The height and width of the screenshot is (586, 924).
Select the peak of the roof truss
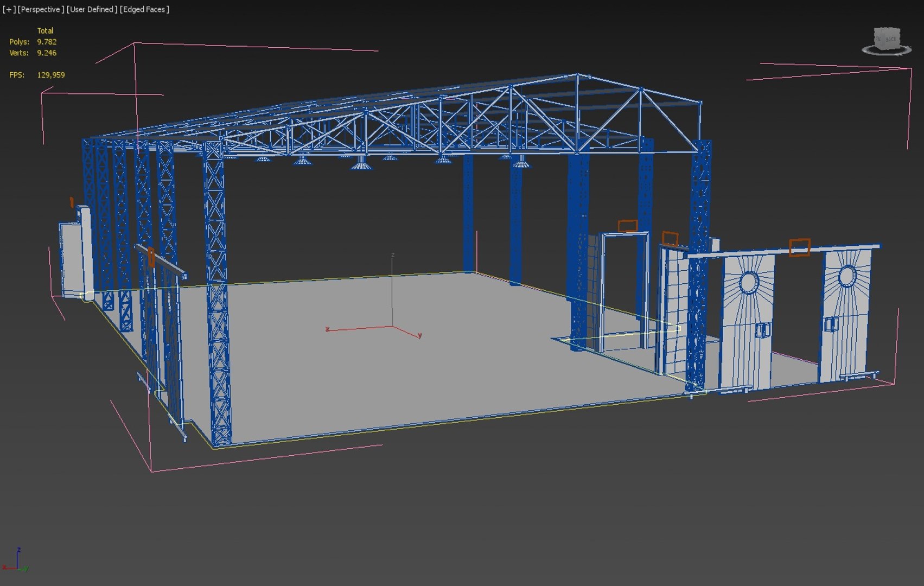577,75
